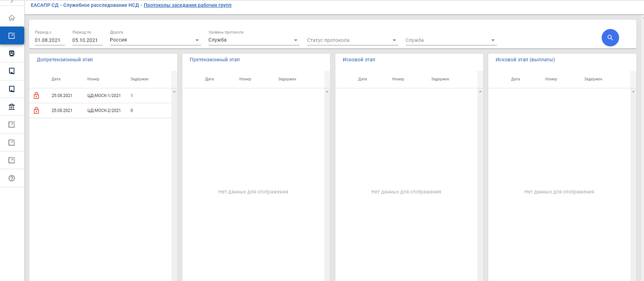Sort by Номер in Исковой этап (выплаты) table

[551, 79]
